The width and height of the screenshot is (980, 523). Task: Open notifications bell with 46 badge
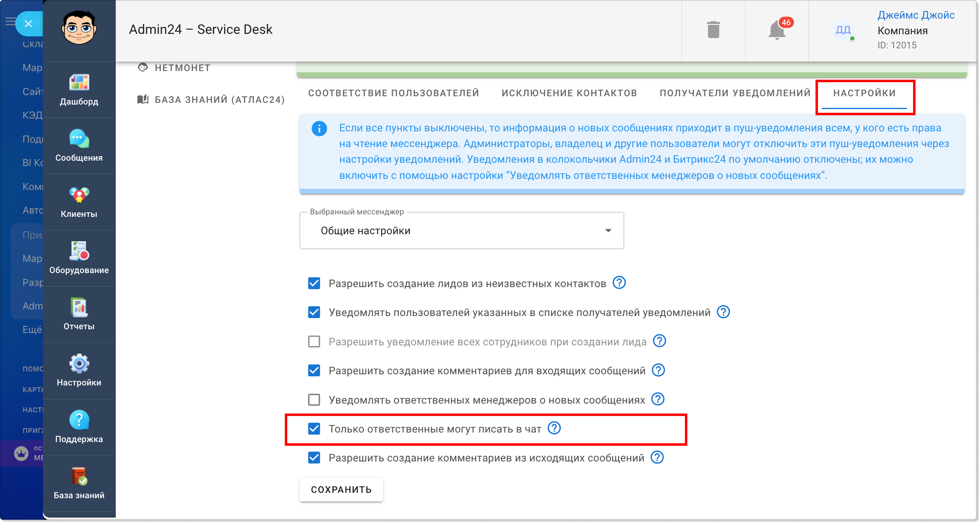[777, 30]
